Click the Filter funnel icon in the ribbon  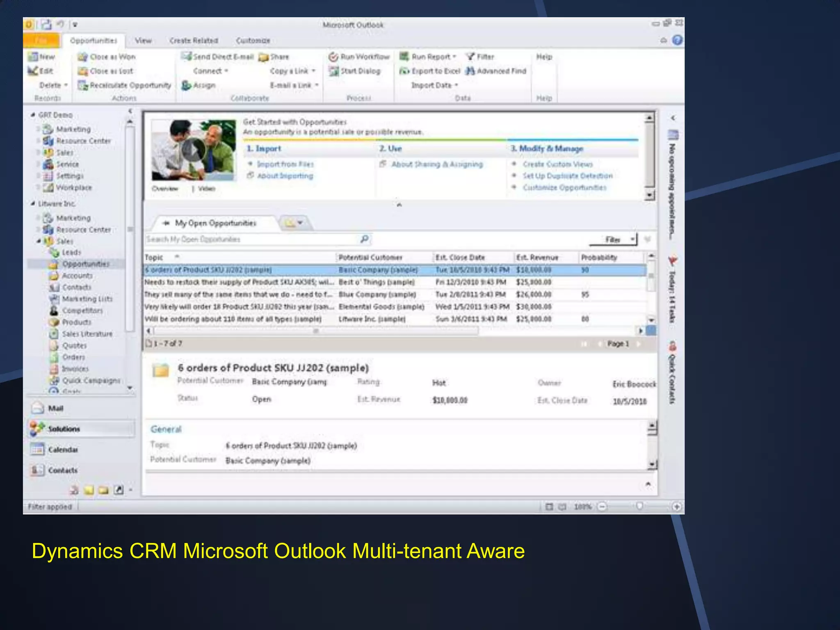click(x=470, y=57)
